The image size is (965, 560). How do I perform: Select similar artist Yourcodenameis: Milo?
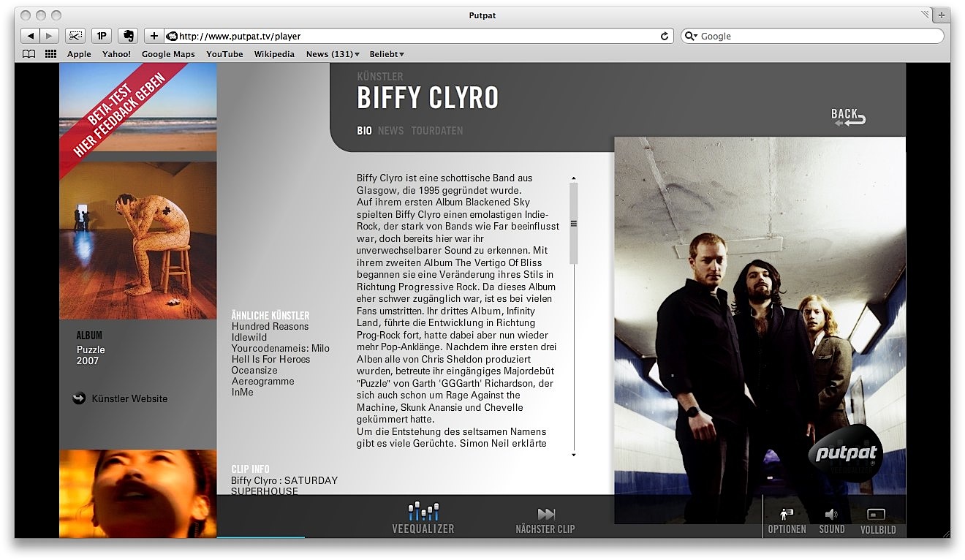(281, 348)
